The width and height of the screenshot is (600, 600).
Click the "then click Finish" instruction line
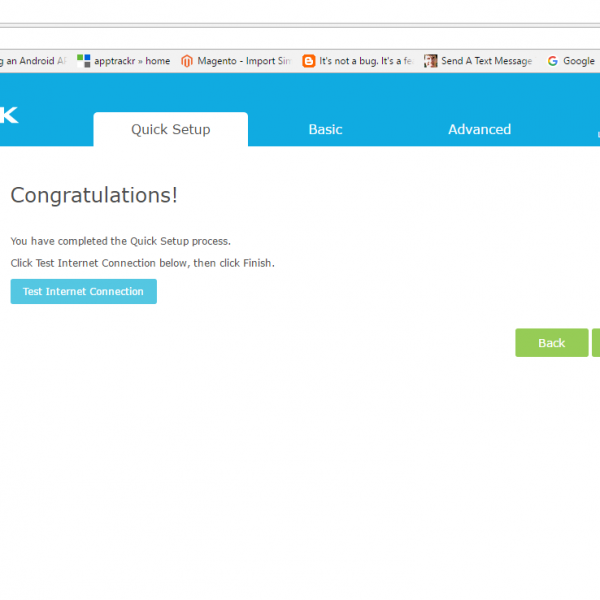pos(142,263)
